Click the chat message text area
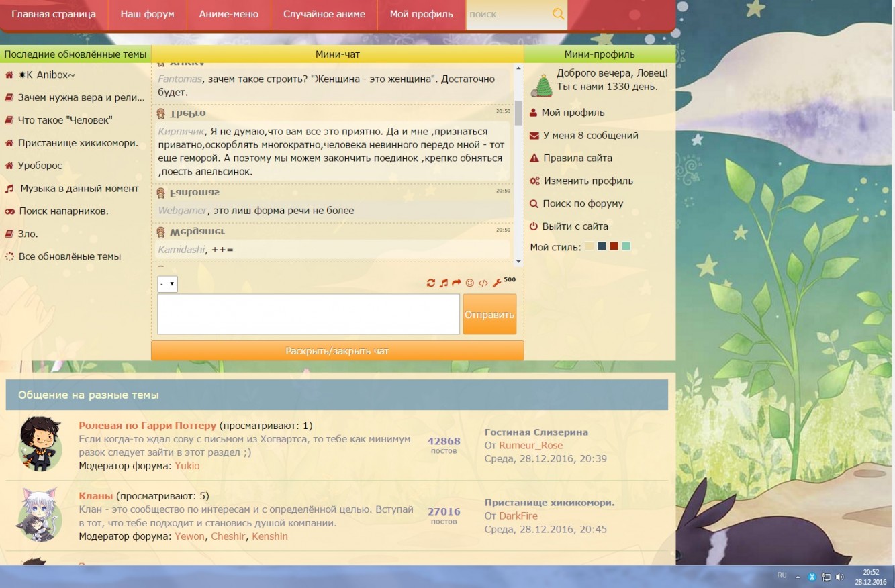 click(x=308, y=314)
